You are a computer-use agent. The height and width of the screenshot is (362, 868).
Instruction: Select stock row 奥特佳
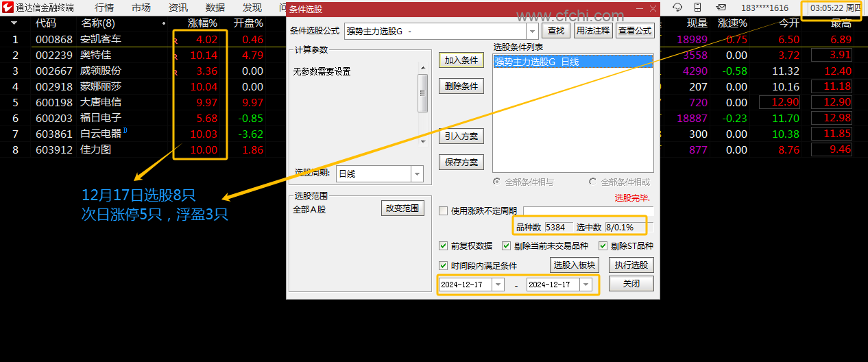pyautogui.click(x=96, y=56)
